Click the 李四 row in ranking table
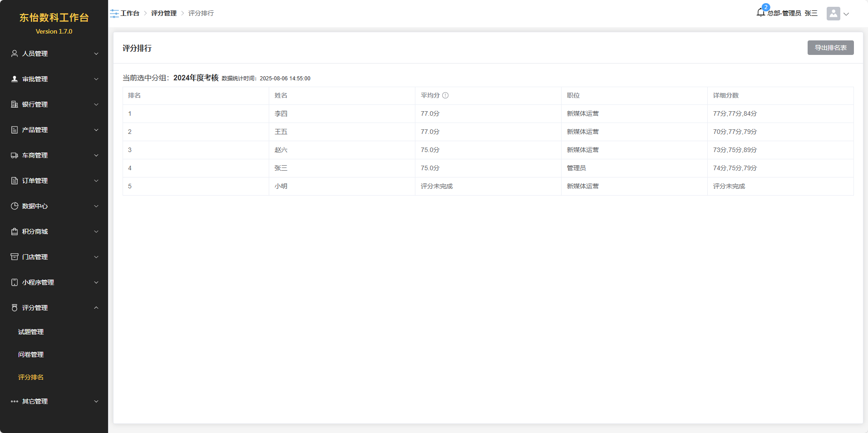Screen dimensions: 868x433 (x=281, y=113)
